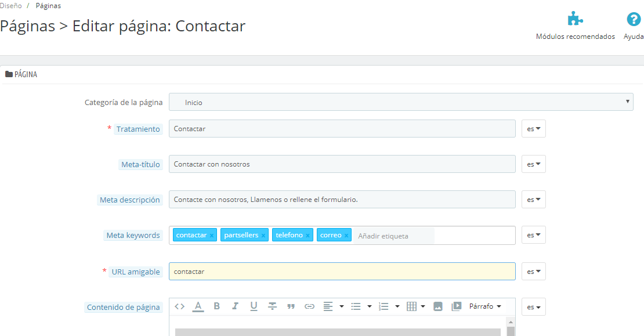Open language selector for Tratamiento field
This screenshot has height=336, width=644.
coord(534,129)
